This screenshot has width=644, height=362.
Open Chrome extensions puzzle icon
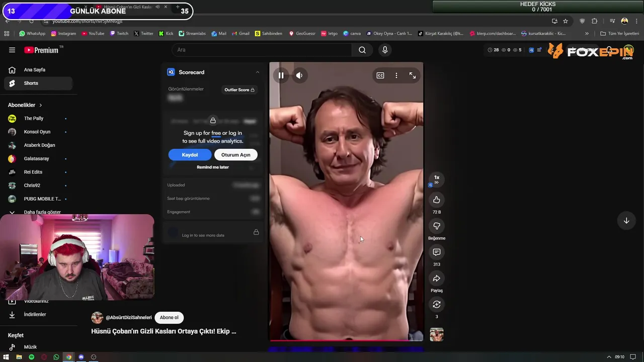pyautogui.click(x=595, y=21)
